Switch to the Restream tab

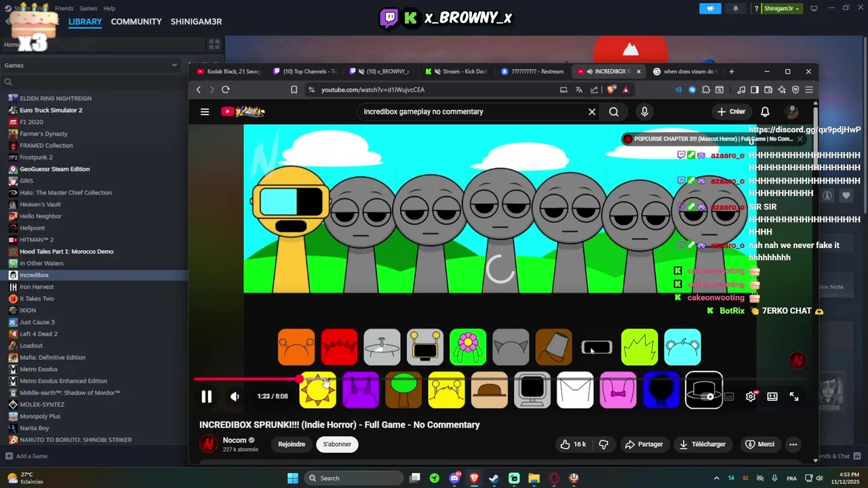[x=533, y=71]
